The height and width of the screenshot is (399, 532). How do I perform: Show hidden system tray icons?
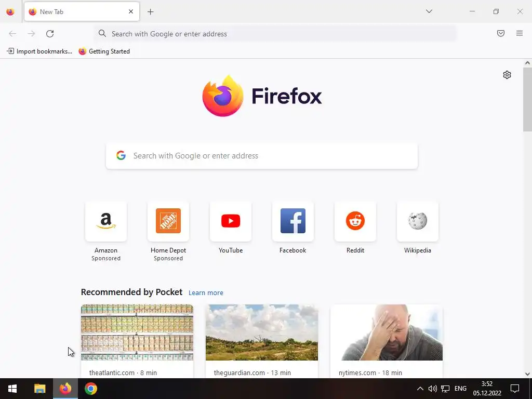tap(420, 389)
